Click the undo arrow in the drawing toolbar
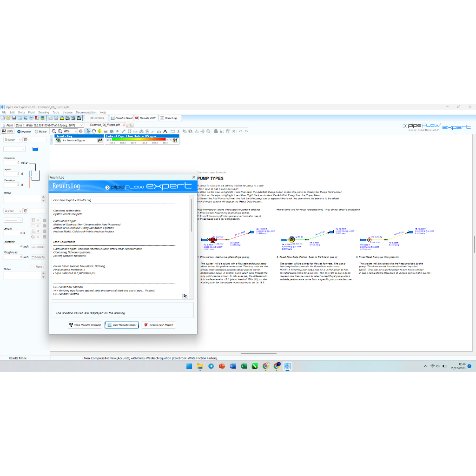 pyautogui.click(x=240, y=132)
